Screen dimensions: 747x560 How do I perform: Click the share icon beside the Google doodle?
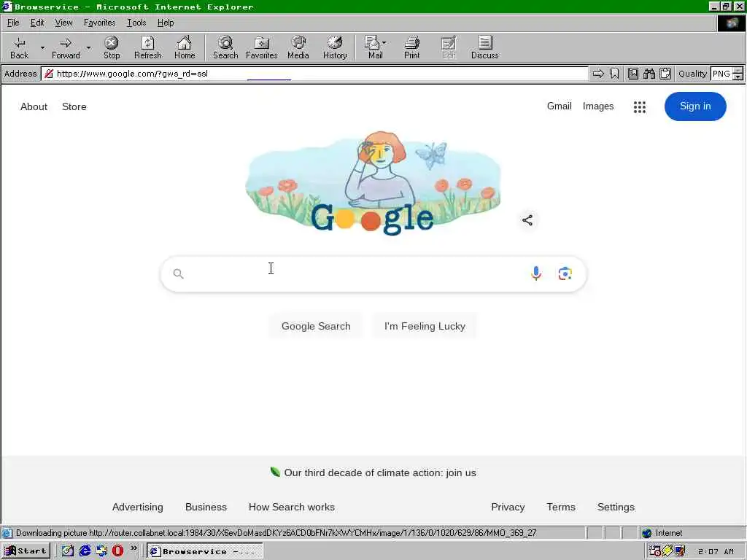click(527, 220)
